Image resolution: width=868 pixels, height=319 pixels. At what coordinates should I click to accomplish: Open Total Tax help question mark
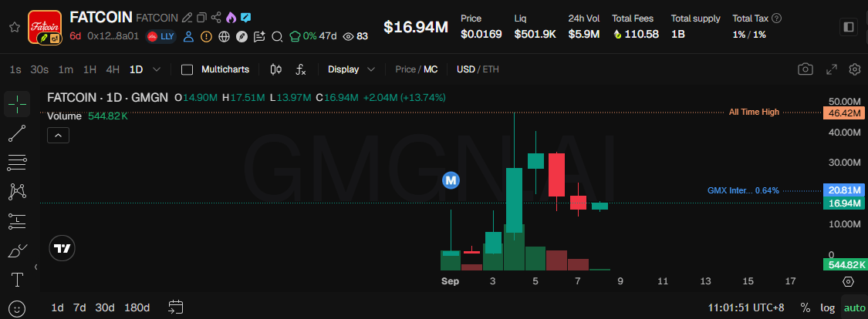(777, 18)
